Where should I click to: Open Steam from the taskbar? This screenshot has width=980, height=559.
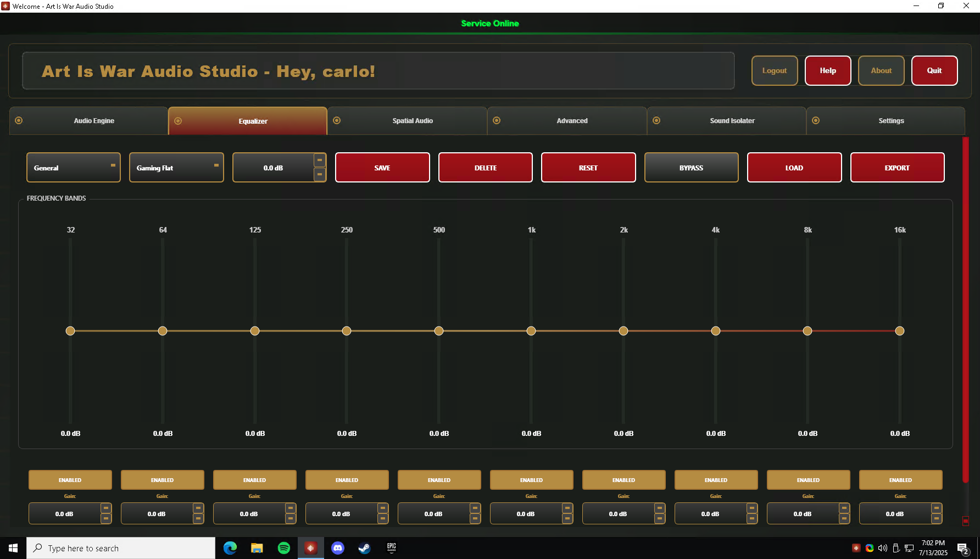tap(364, 548)
